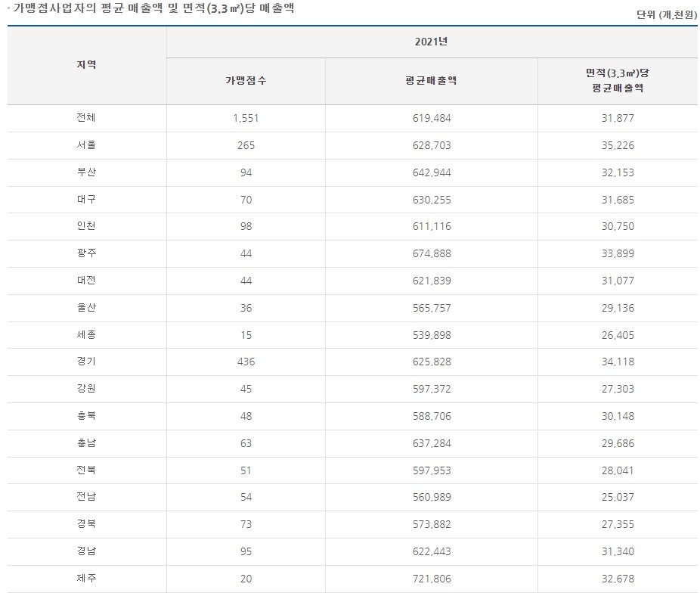Select the 울산 region cell
The image size is (700, 596).
tap(86, 307)
